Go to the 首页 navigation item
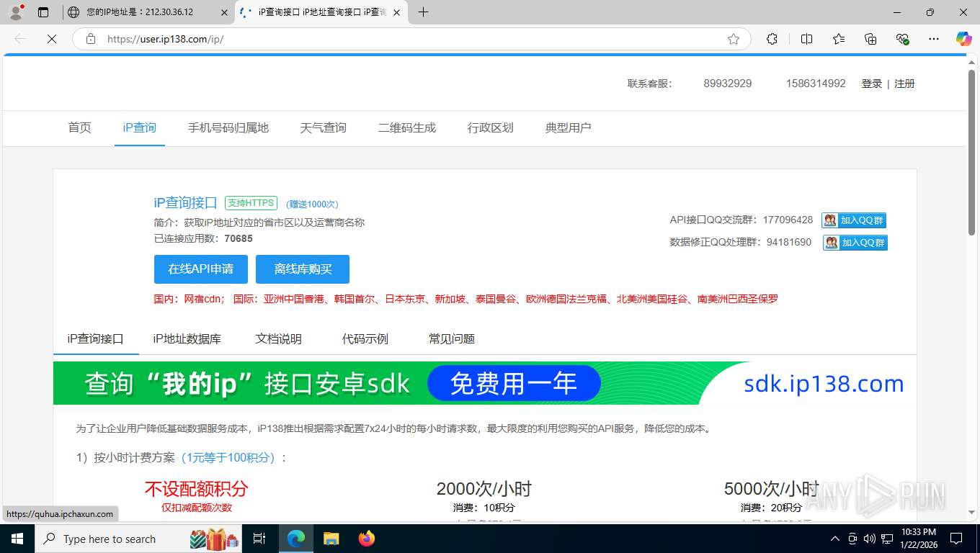980x553 pixels. pos(80,127)
